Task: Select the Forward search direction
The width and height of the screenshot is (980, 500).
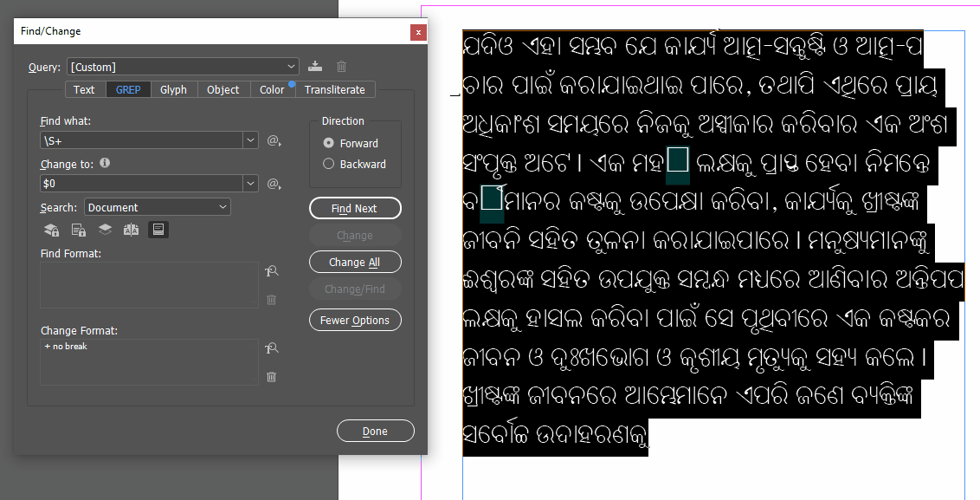Action: (x=328, y=143)
